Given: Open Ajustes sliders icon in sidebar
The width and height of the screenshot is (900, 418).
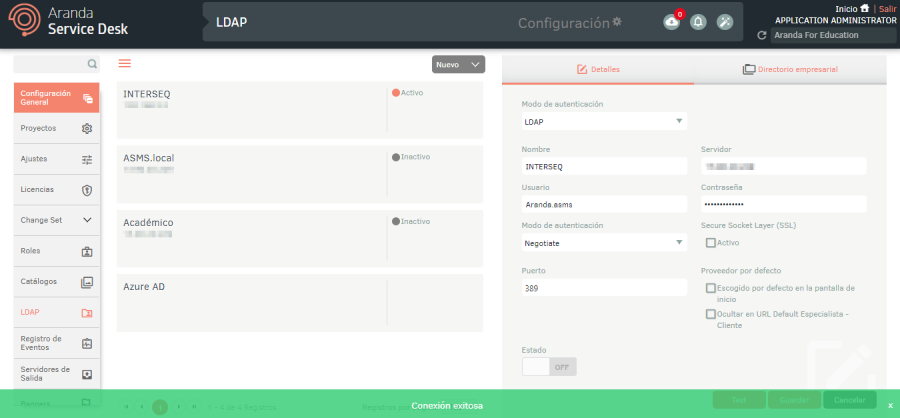Looking at the screenshot, I should 87,160.
